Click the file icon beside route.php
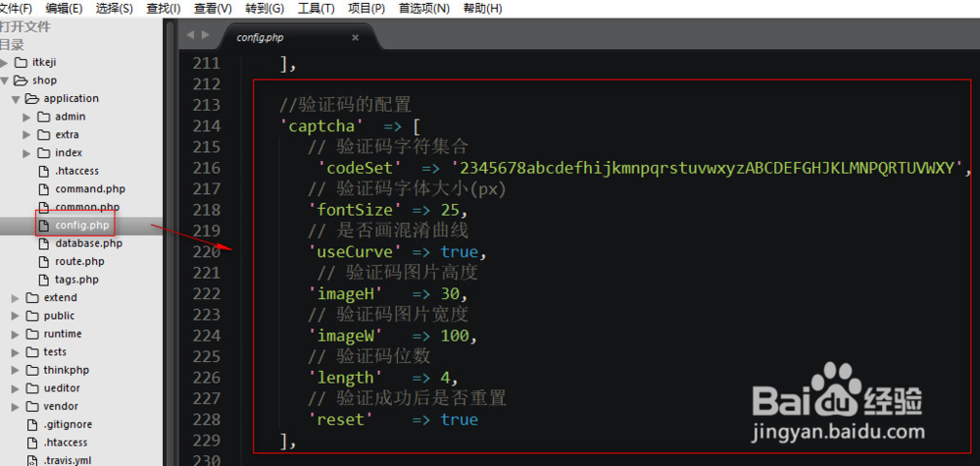Image resolution: width=980 pixels, height=466 pixels. [43, 262]
